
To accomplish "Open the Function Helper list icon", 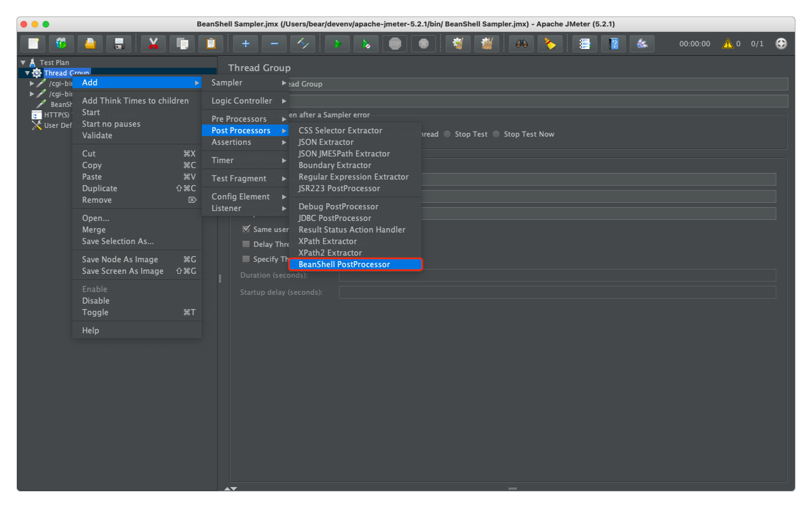I will coord(585,44).
